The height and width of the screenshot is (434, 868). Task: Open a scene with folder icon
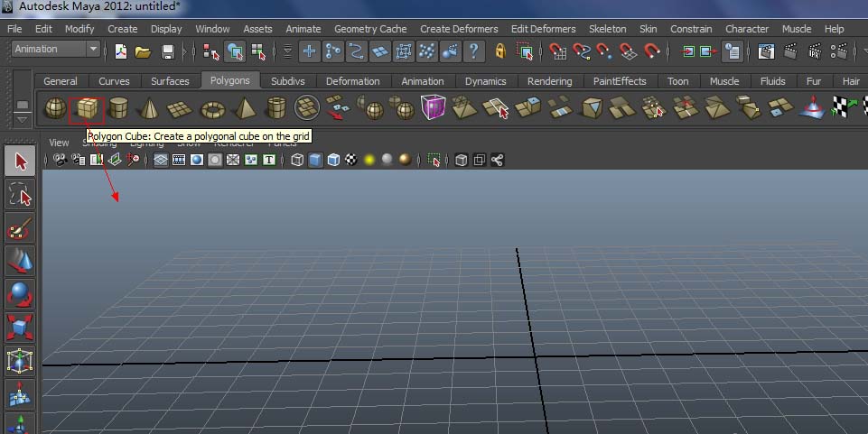pos(143,52)
